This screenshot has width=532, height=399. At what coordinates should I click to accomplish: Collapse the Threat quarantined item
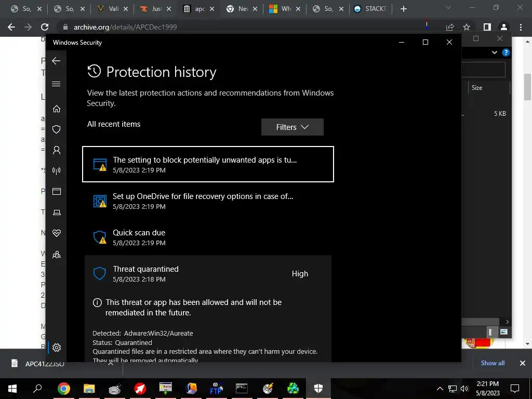(x=208, y=274)
